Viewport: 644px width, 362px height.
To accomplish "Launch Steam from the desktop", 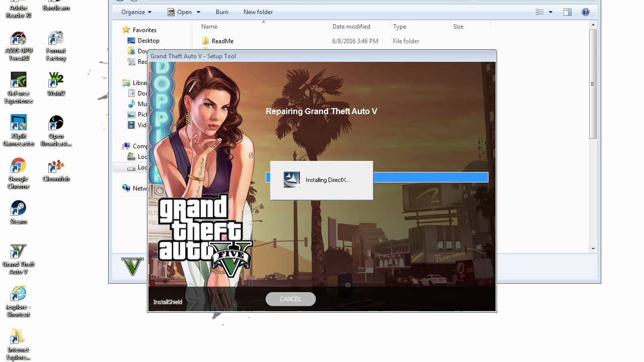I will (x=19, y=213).
